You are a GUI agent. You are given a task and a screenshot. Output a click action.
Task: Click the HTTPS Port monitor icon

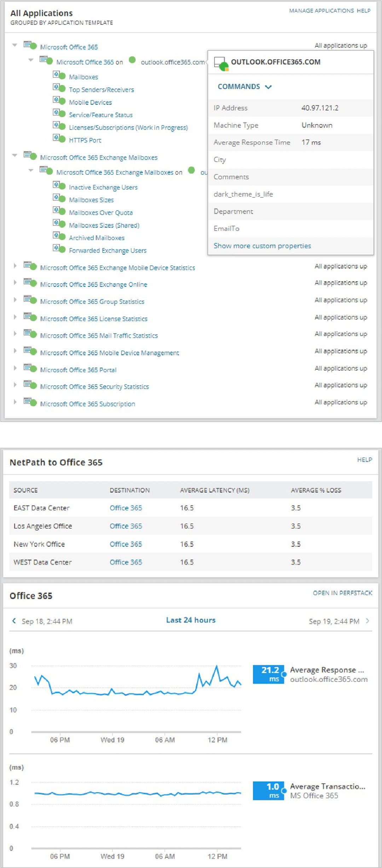(x=59, y=138)
